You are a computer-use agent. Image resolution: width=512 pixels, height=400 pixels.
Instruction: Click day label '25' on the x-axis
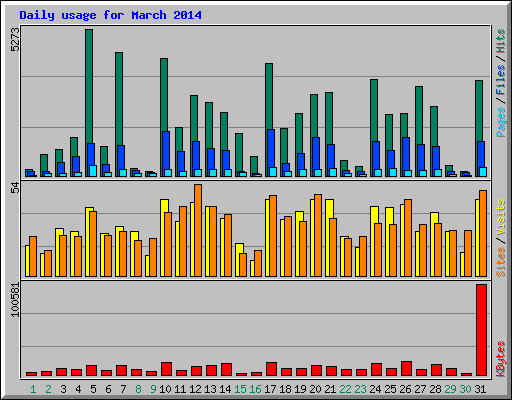pyautogui.click(x=390, y=389)
